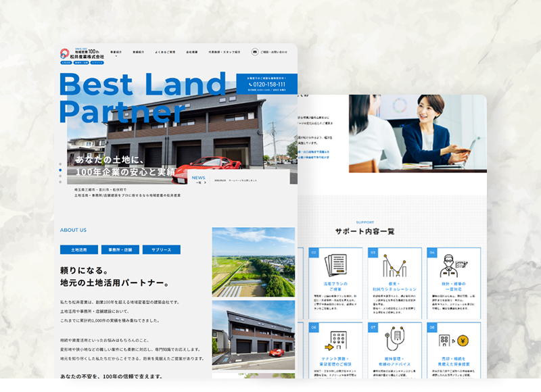This screenshot has height=392, width=541.
Task: Click the line-chart icon for 収支・利回りシミュレーション
Action: [394, 266]
